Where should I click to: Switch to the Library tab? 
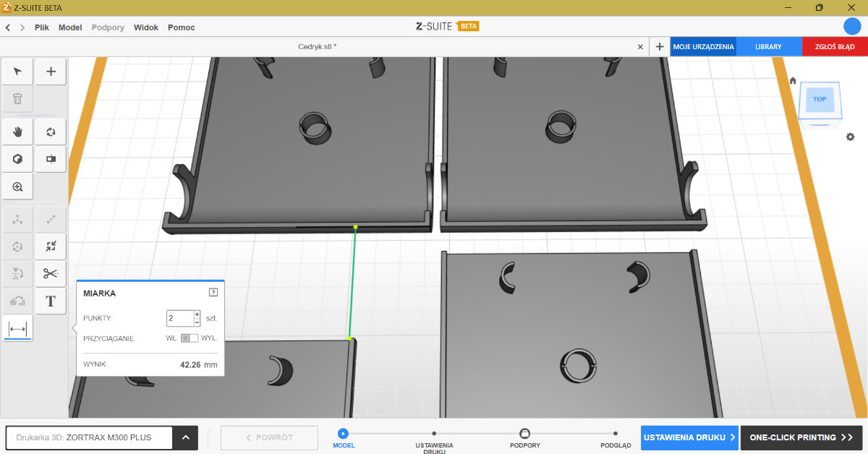[x=768, y=47]
